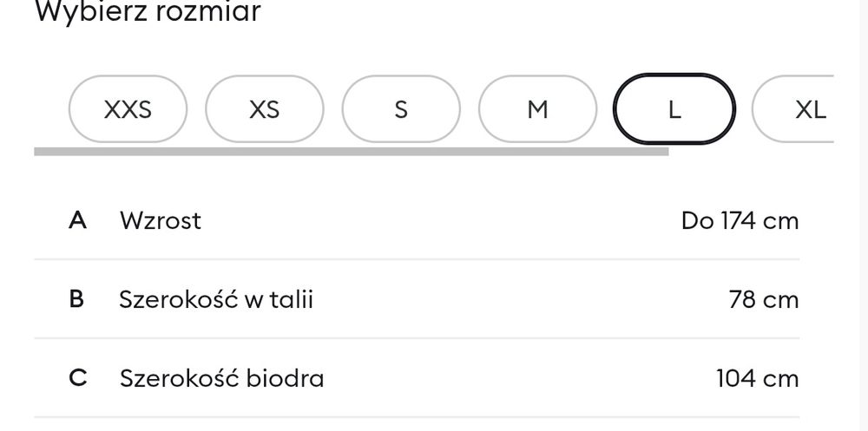Pick size S
Image resolution: width=868 pixels, height=431 pixels.
pyautogui.click(x=401, y=110)
